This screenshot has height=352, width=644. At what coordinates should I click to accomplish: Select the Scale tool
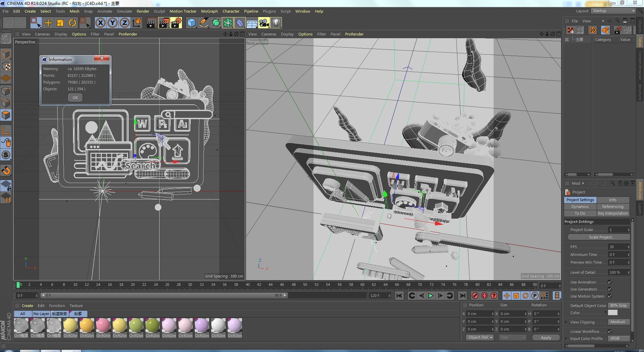click(60, 23)
